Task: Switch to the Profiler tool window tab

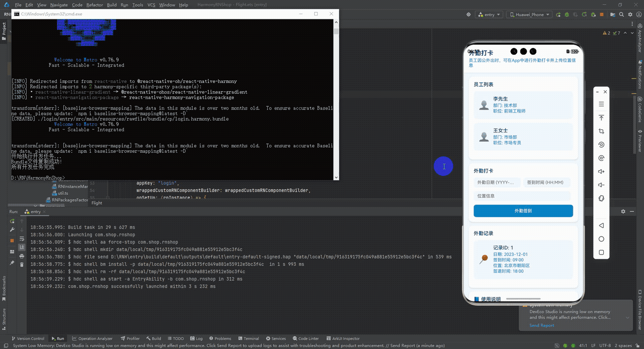Action: coord(130,338)
